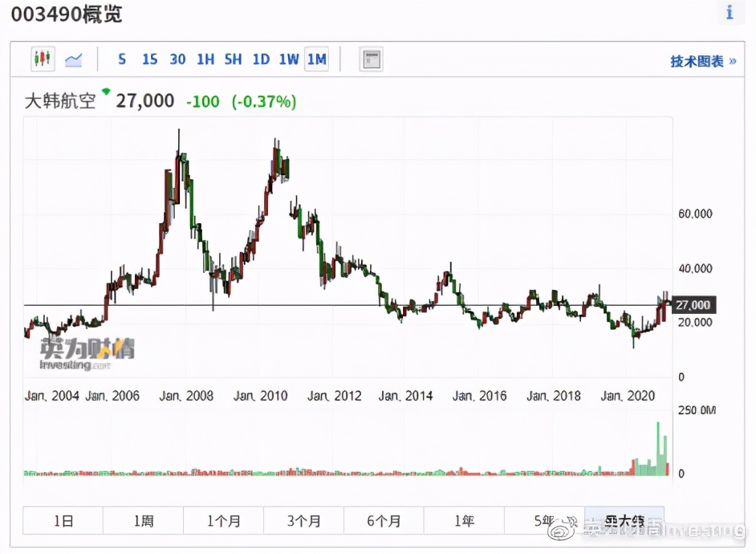Pick the 1W interval
Image resolution: width=756 pixels, height=554 pixels.
[x=288, y=59]
